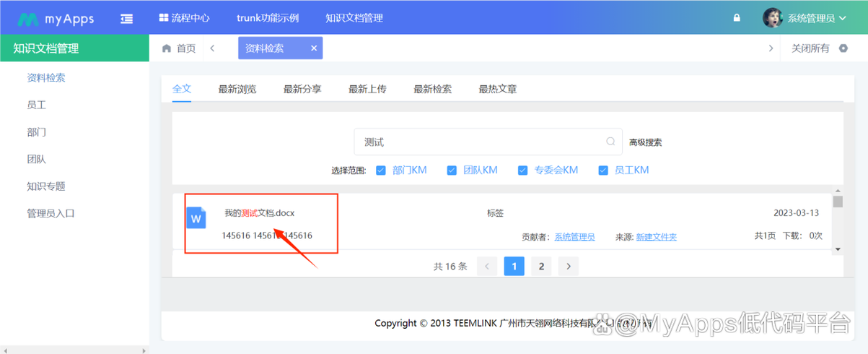Uncheck the 部门KM checkbox

coord(381,170)
